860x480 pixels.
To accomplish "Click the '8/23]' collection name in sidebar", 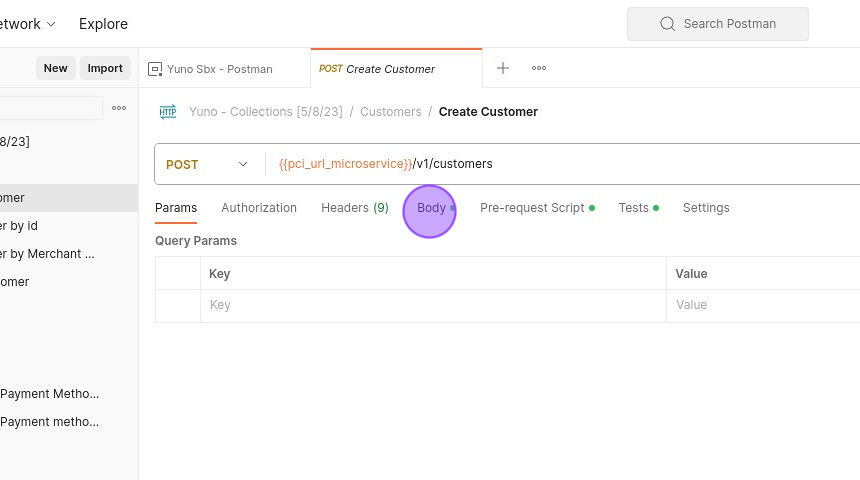I will point(15,142).
